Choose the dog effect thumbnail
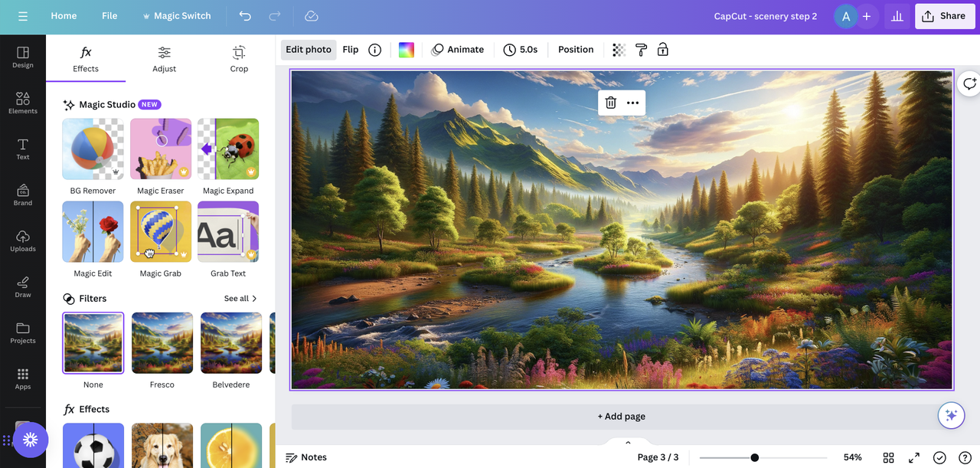Viewport: 980px width, 468px height. pos(162,446)
